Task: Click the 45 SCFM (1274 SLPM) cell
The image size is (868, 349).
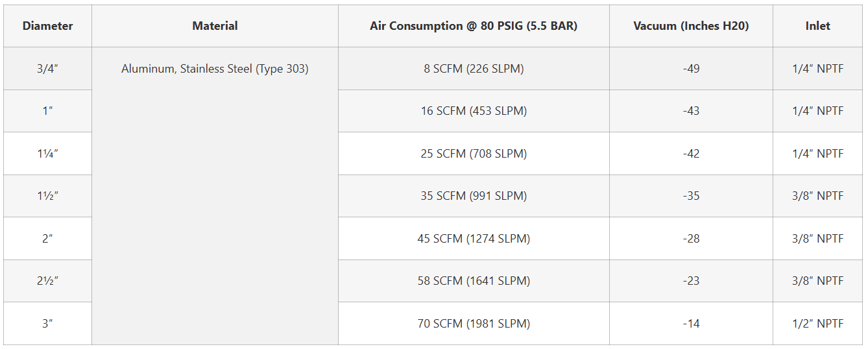Action: pos(474,239)
